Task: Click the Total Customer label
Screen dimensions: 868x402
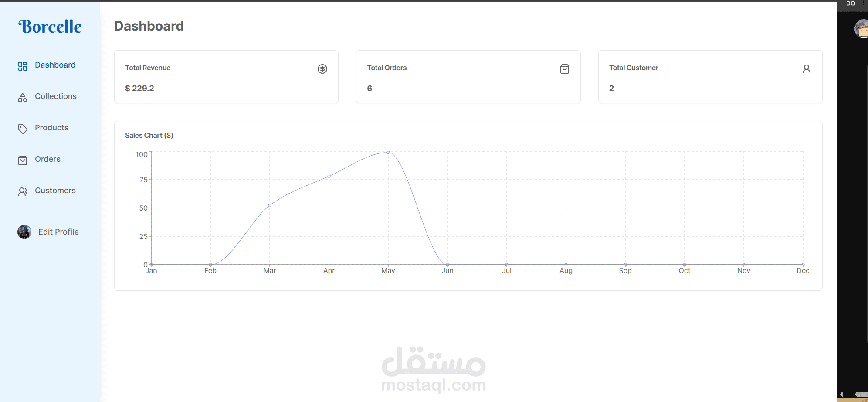Action: pos(634,68)
